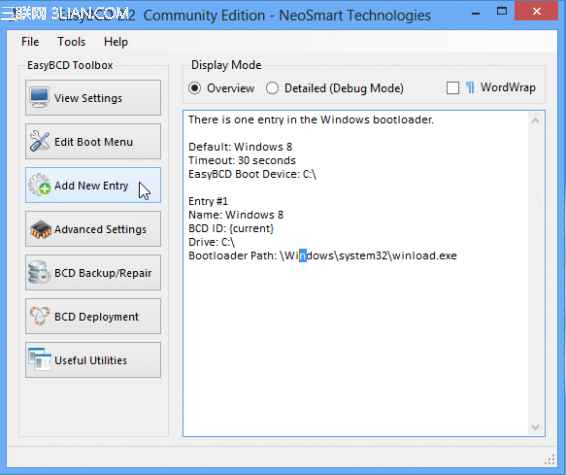This screenshot has width=566, height=475.
Task: Click the 'Drive: C:\' line
Action: [212, 242]
